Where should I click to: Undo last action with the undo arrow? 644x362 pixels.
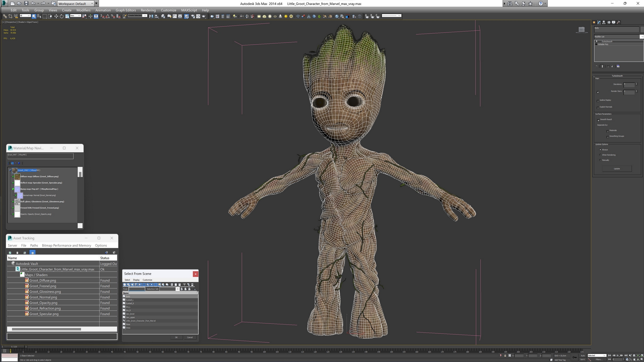33,3
